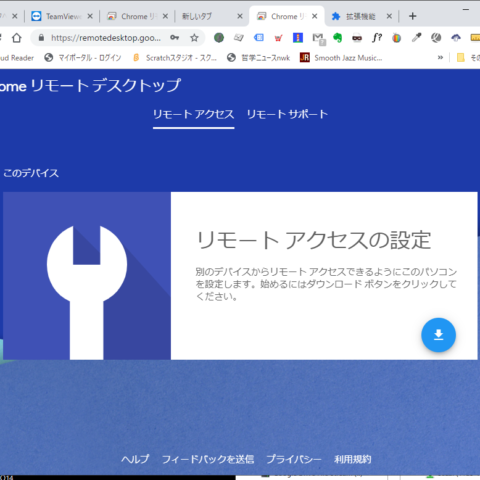Click the このデバイス section label
The width and height of the screenshot is (480, 480).
pos(31,173)
